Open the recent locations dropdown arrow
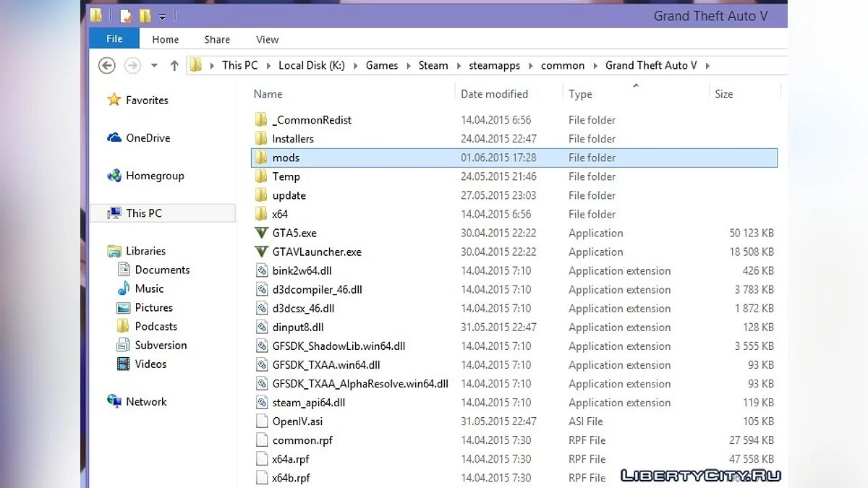This screenshot has width=868, height=488. 154,66
